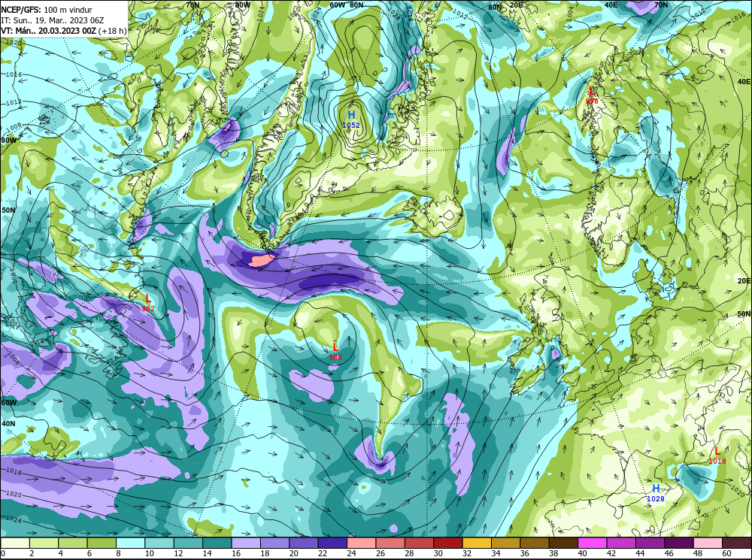Select the 48–60 light pink legend swatch
This screenshot has width=752, height=560.
tap(708, 543)
